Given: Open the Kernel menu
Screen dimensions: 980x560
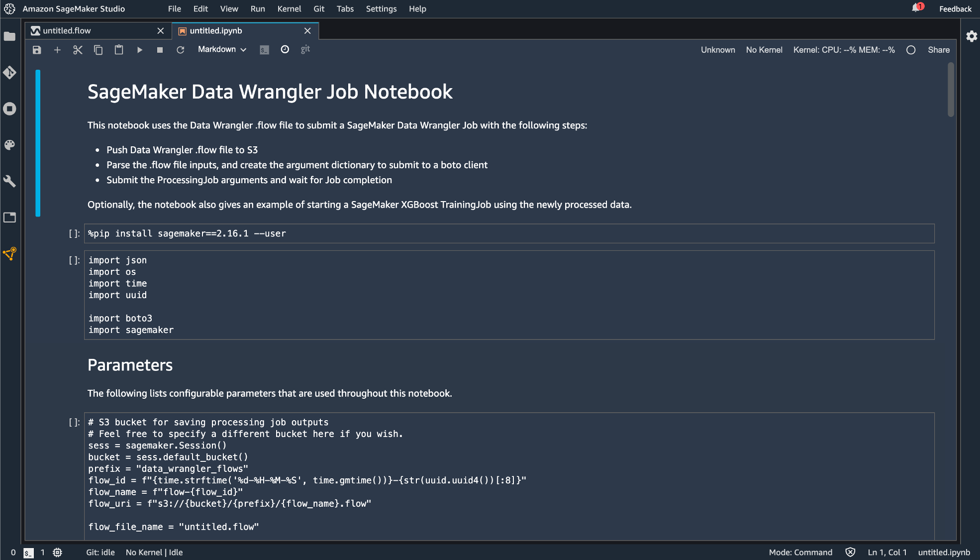Looking at the screenshot, I should point(289,9).
